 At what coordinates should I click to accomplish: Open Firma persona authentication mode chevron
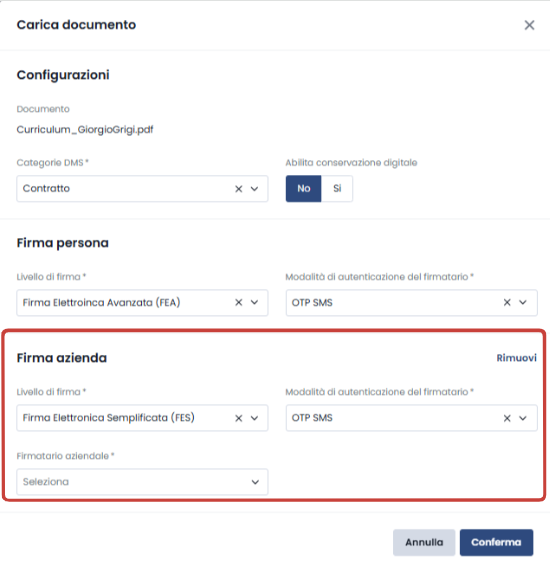click(523, 302)
